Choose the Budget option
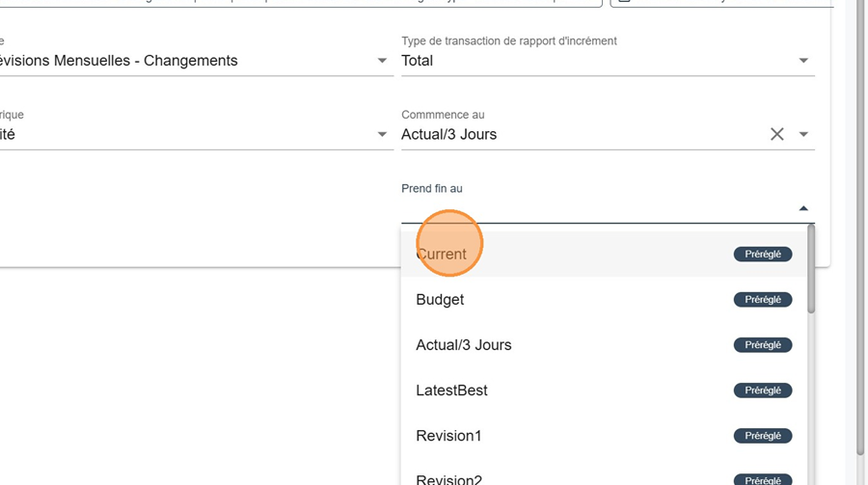Screen dimensions: 868x485 click(440, 300)
